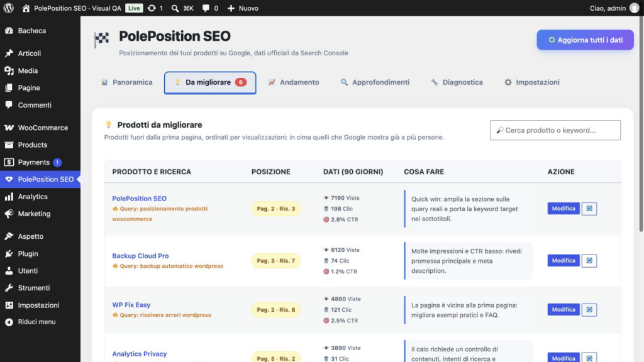Select the Da migliorare tab
This screenshot has height=362, width=644.
pos(210,82)
